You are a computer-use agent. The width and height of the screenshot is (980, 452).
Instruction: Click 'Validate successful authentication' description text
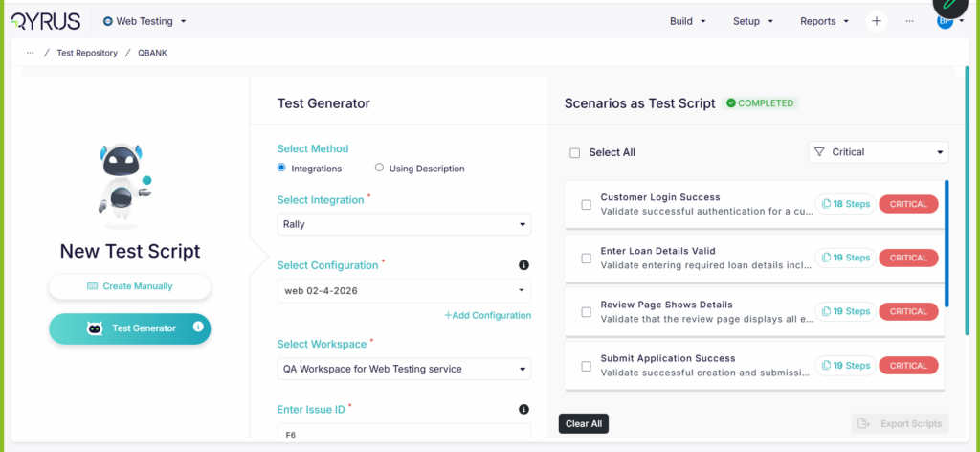click(707, 211)
